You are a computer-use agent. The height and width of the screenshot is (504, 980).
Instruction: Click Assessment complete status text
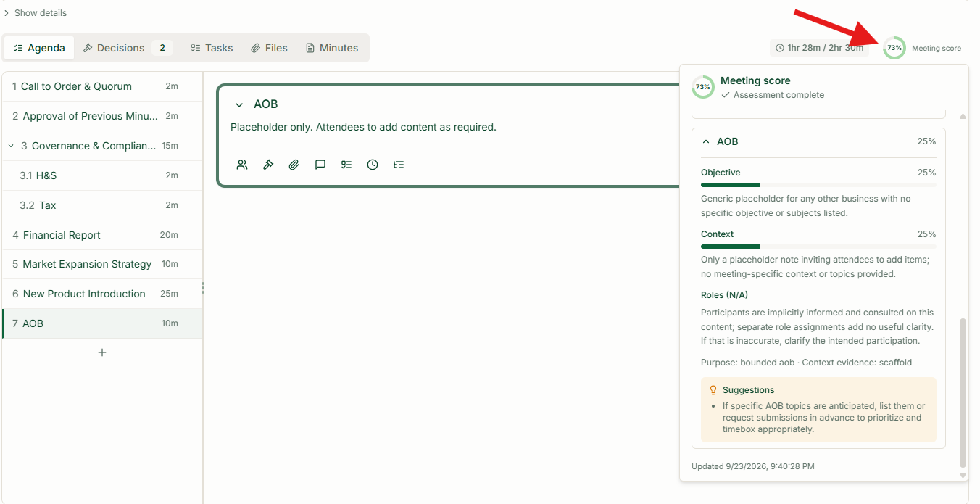click(778, 95)
